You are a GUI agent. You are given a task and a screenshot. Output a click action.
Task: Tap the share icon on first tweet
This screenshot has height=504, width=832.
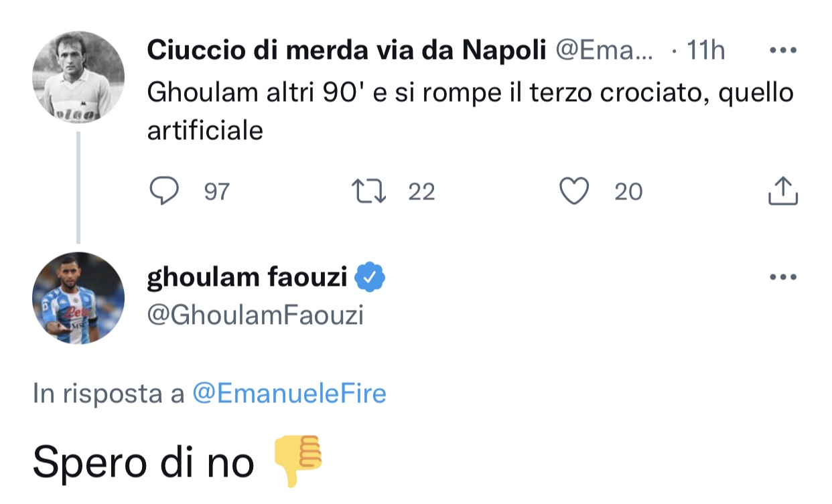(782, 192)
